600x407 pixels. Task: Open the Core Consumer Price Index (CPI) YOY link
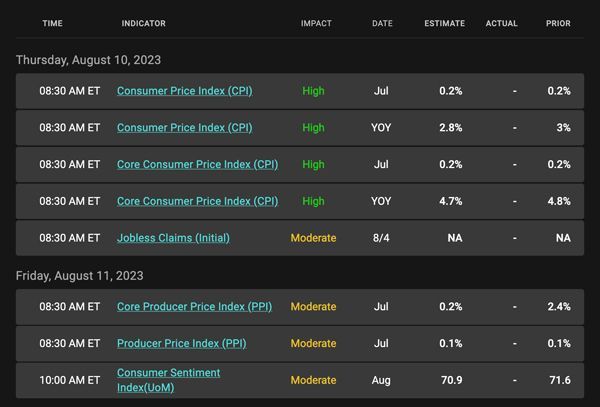(197, 201)
